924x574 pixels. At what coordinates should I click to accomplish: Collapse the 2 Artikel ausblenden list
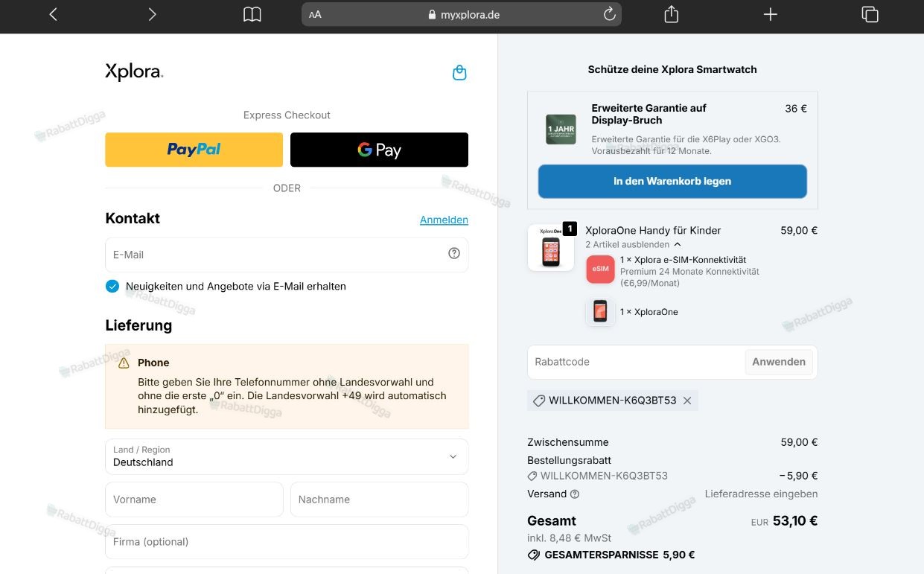click(x=633, y=244)
